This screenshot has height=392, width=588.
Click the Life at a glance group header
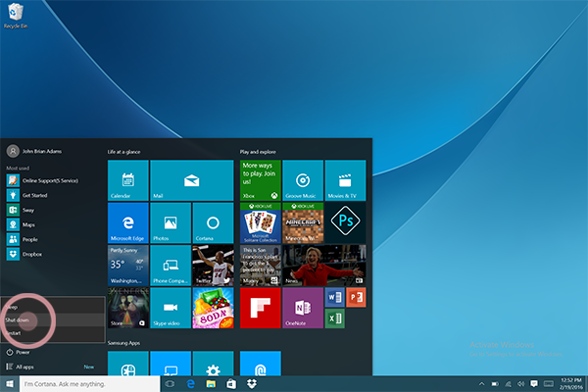point(123,152)
